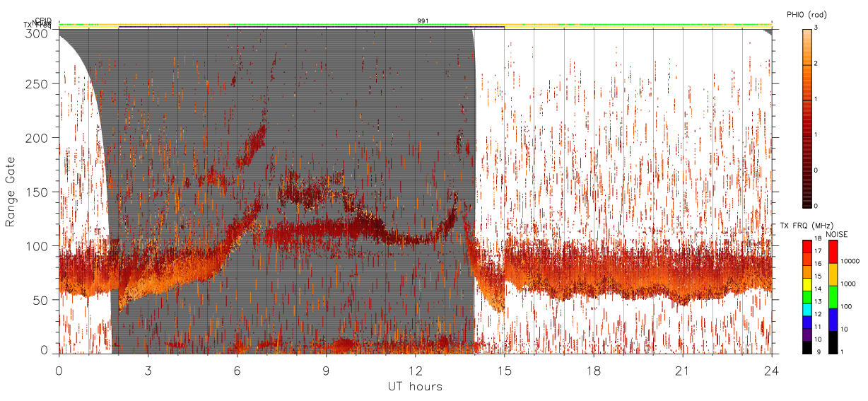Select the yellow NOISE color band
The height and width of the screenshot is (401, 868).
pyautogui.click(x=832, y=274)
